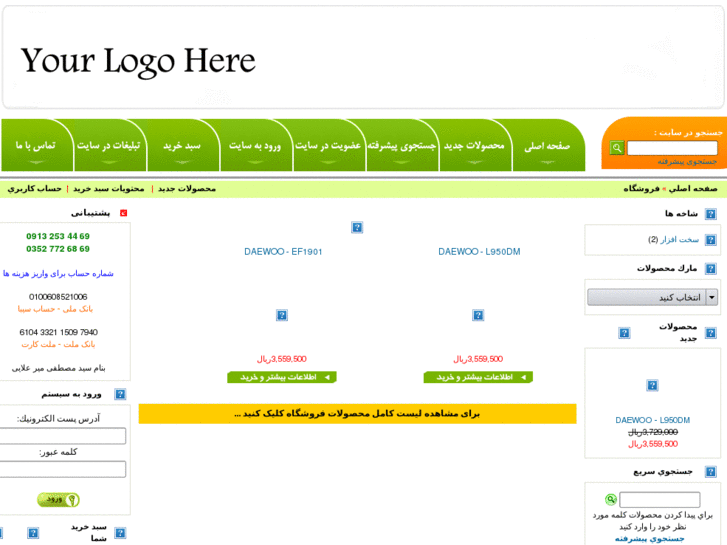Click the header site search input field
This screenshot has height=545, width=727.
tap(672, 148)
